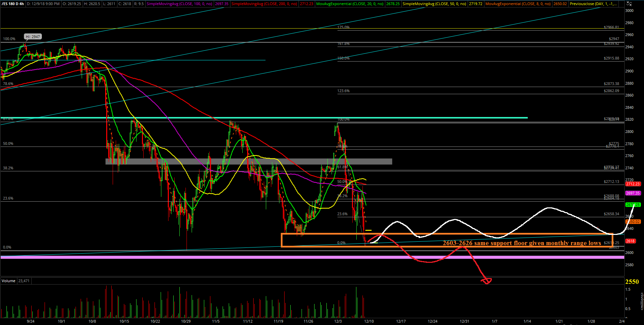
Task: Open the MovAvgExponential (CLOSE, 8, 0, no) study label
Action: tap(518, 4)
